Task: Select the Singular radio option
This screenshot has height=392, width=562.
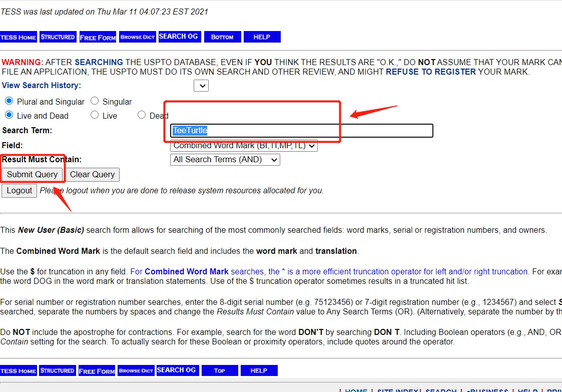Action: pyautogui.click(x=95, y=101)
